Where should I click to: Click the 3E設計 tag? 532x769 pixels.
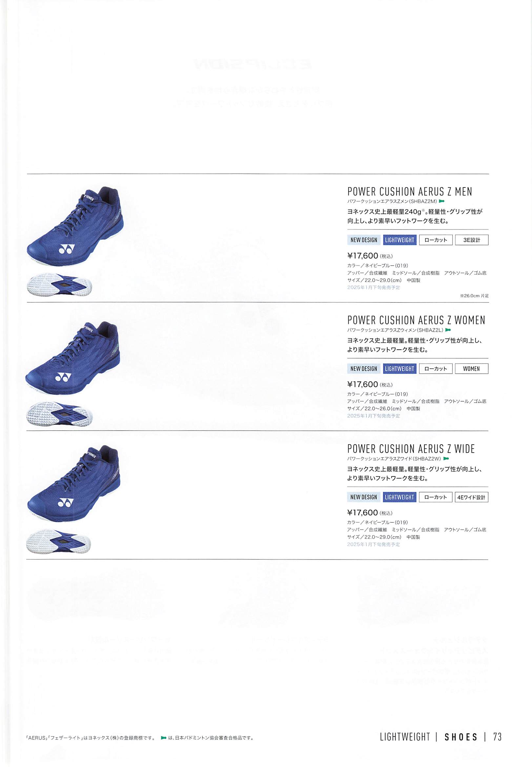472,240
